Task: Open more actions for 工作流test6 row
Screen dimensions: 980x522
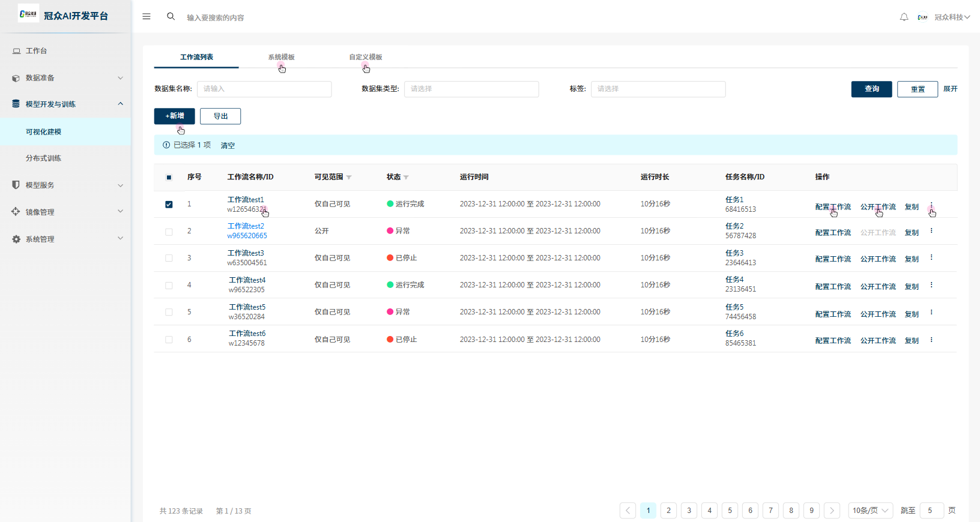Action: point(931,340)
